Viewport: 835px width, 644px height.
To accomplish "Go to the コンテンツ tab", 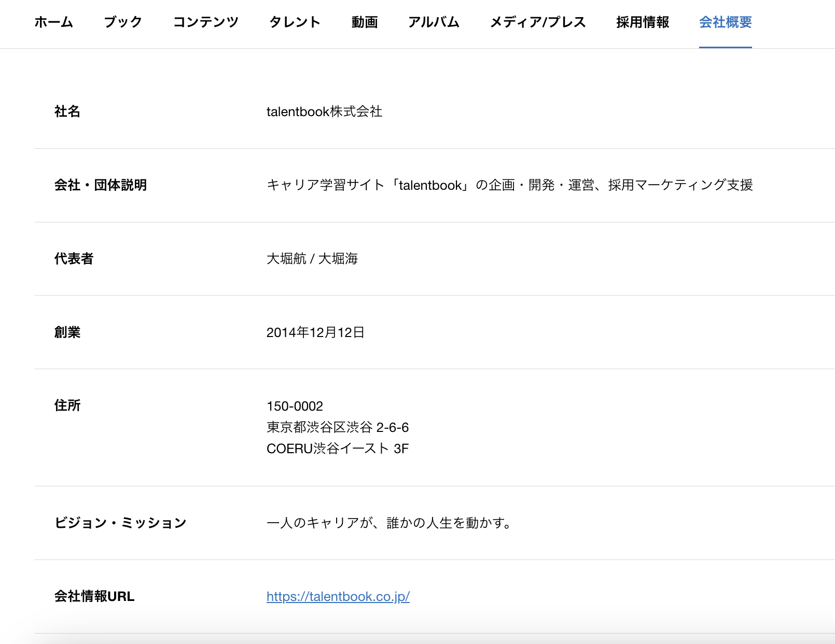I will 206,22.
